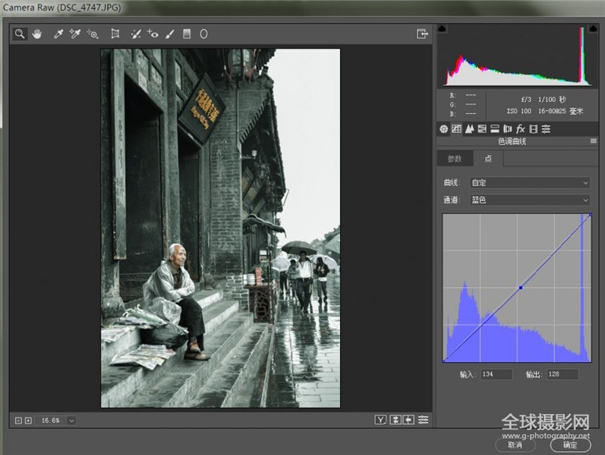The height and width of the screenshot is (455, 605).
Task: Open the 通道 channel dropdown (蓝色)
Action: pos(530,200)
